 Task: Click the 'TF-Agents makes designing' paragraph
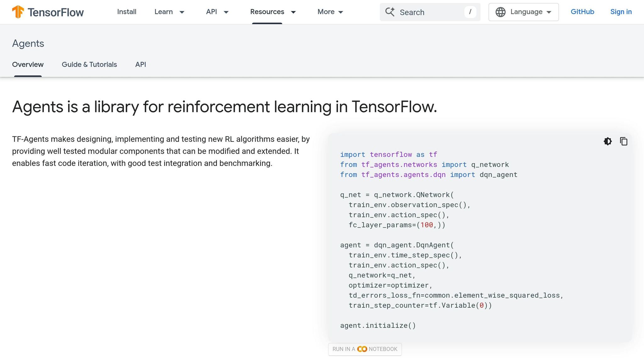161,151
